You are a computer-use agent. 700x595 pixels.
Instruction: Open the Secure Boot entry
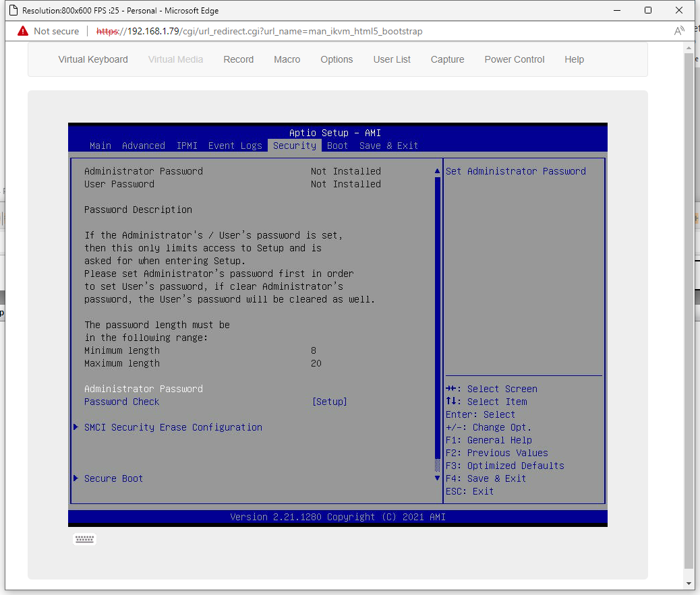(113, 478)
